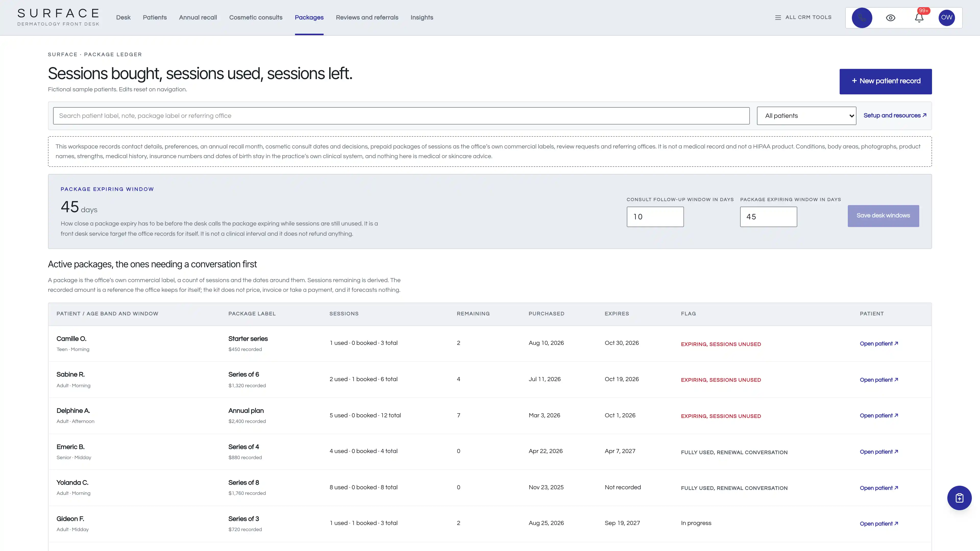Edit the consult follow-up window days field

tap(655, 217)
